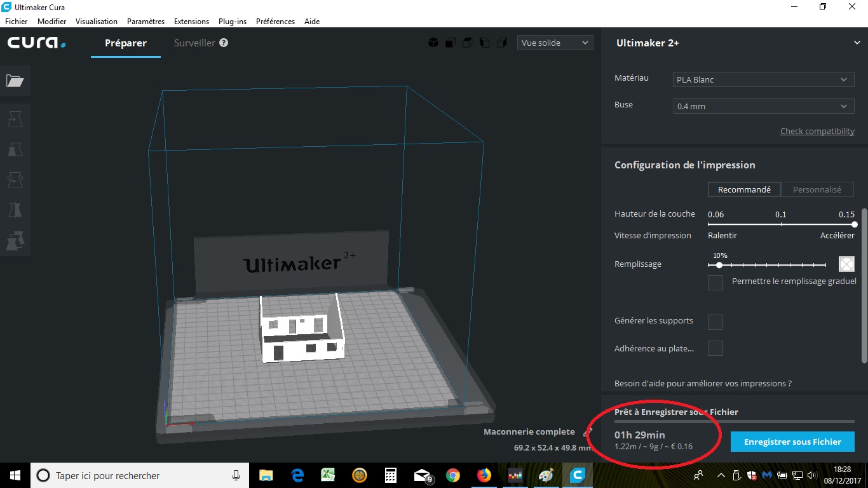Open Excel from the taskbar
This screenshot has width=868, height=488.
[x=328, y=475]
